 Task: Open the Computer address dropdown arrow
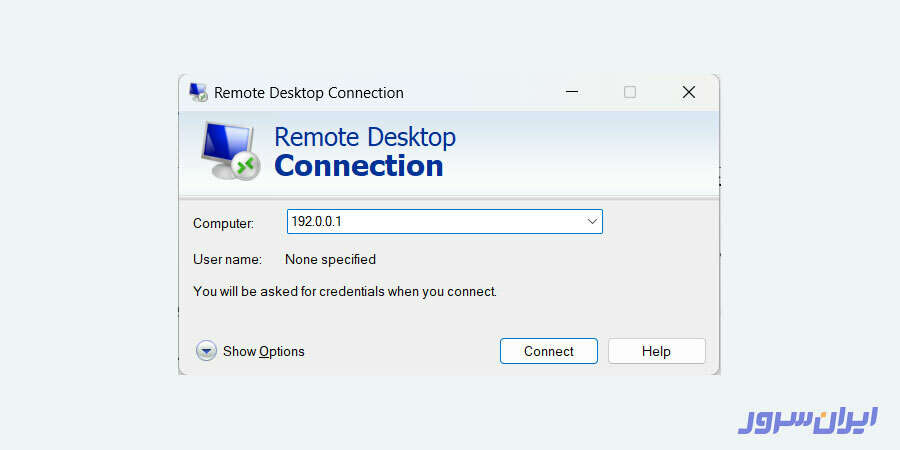click(x=591, y=221)
